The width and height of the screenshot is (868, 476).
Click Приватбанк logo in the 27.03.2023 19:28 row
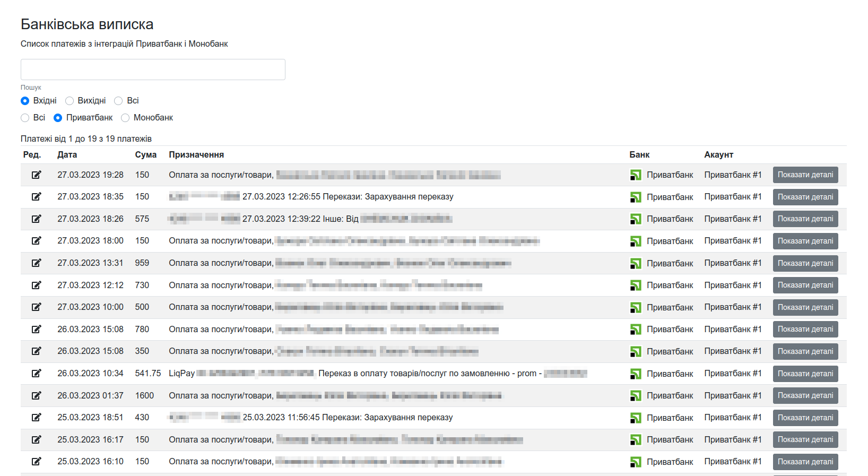(x=636, y=175)
